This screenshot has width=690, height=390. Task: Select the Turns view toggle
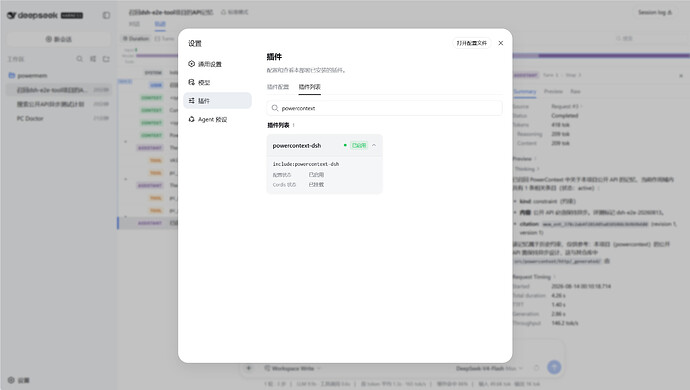(x=165, y=39)
